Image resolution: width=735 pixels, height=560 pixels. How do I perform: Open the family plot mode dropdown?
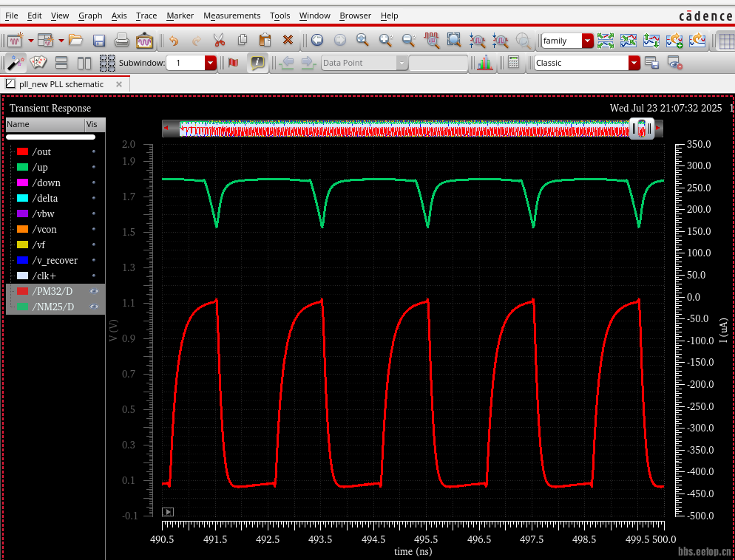(x=588, y=41)
